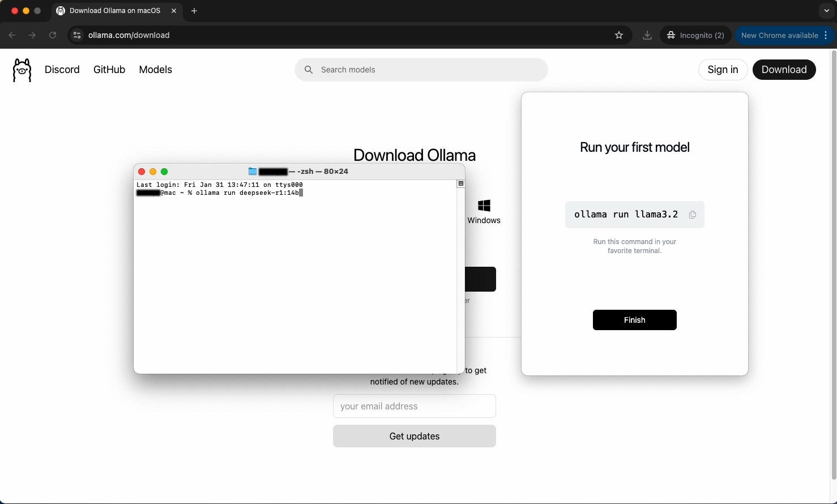Click the Finish button
This screenshot has width=837, height=504.
coord(634,320)
